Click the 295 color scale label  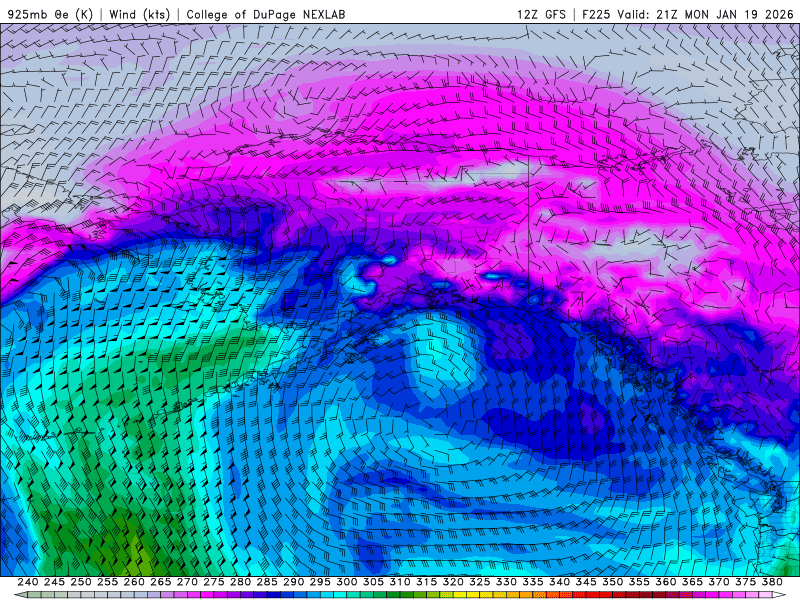(320, 582)
